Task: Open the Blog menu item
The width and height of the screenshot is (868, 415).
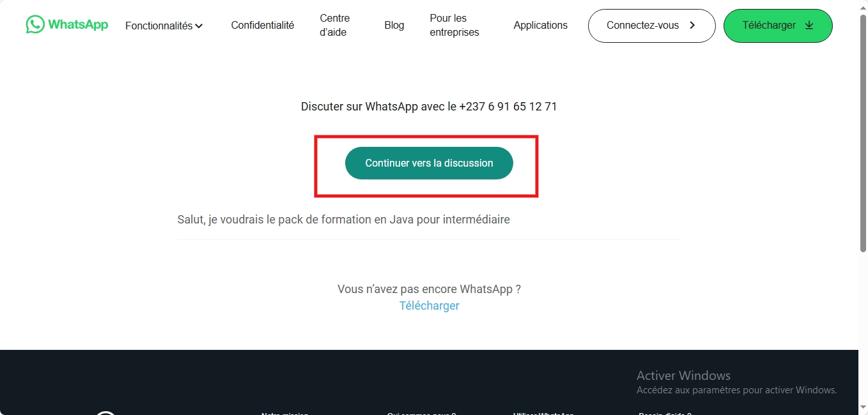Action: [x=394, y=26]
